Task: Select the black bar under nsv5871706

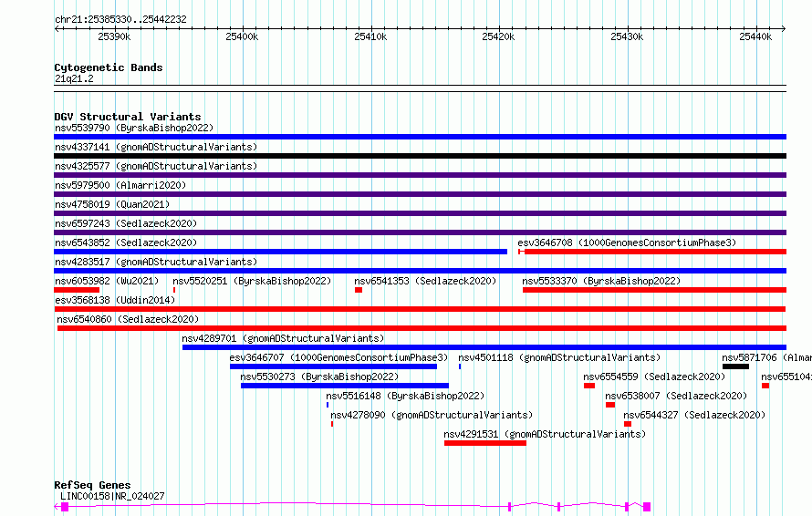Action: [x=736, y=366]
